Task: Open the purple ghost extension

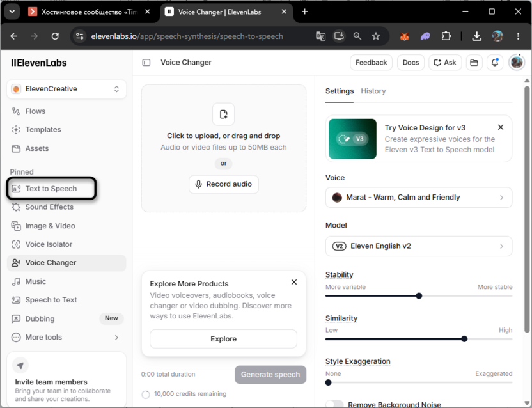Action: coord(425,36)
